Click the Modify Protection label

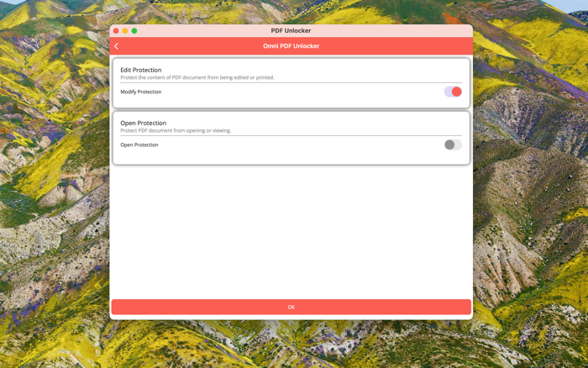click(141, 92)
